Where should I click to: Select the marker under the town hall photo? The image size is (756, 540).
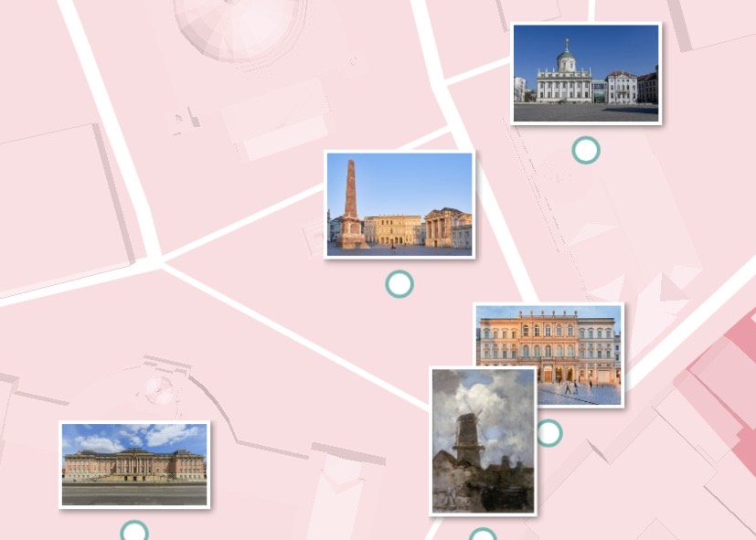coord(585,150)
